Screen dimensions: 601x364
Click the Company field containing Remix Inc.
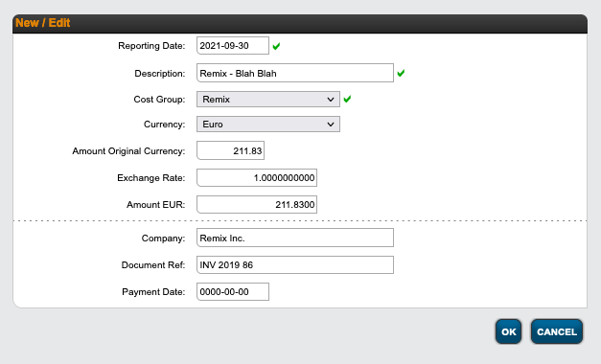coord(295,238)
